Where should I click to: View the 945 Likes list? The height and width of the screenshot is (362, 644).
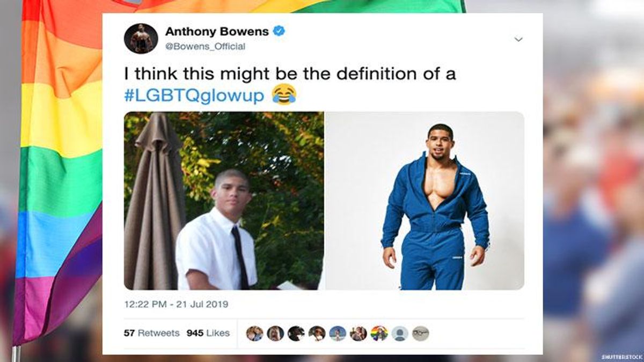pyautogui.click(x=208, y=333)
